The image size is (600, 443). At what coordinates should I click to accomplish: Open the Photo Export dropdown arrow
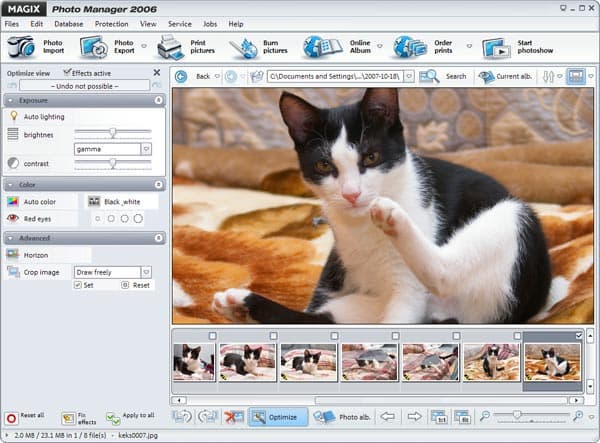click(144, 46)
